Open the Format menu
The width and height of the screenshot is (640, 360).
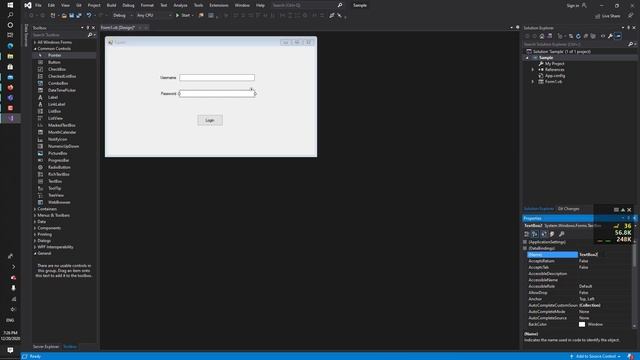147,5
